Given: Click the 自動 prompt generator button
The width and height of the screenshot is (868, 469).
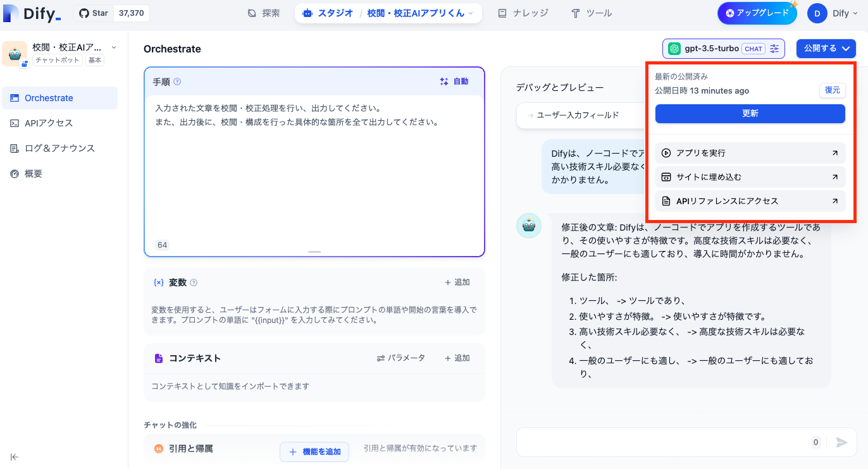Looking at the screenshot, I should 454,82.
